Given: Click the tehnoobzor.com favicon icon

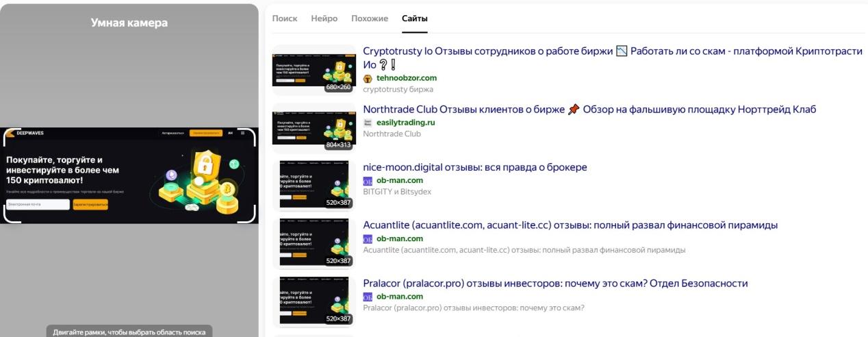Looking at the screenshot, I should click(368, 78).
